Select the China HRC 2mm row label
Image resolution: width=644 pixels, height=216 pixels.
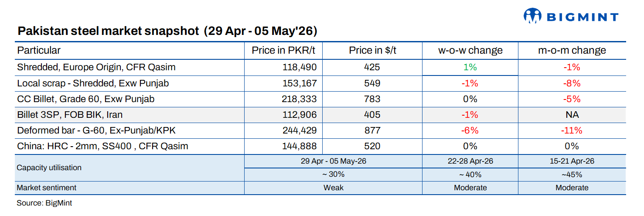[x=102, y=146]
